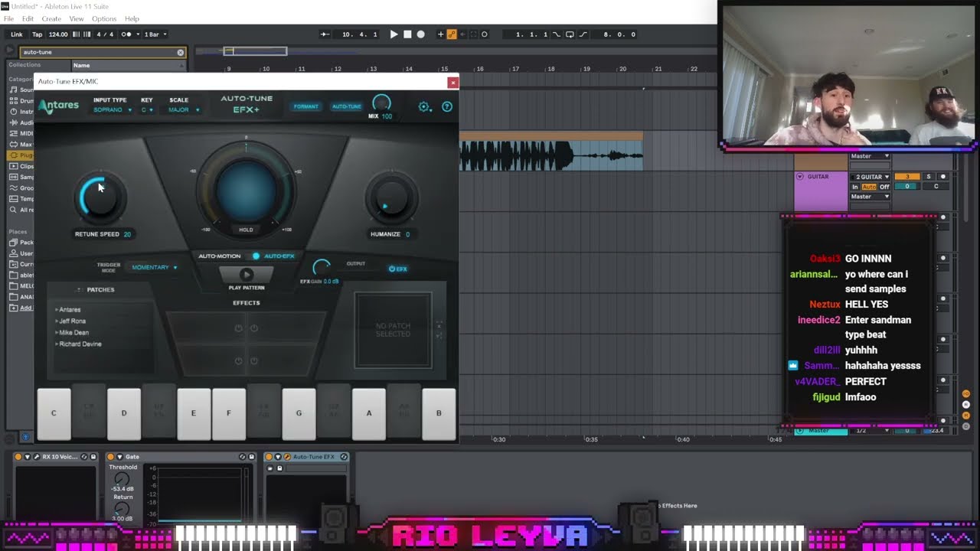Toggle second effect slot power icon
The width and height of the screenshot is (980, 551).
(253, 328)
